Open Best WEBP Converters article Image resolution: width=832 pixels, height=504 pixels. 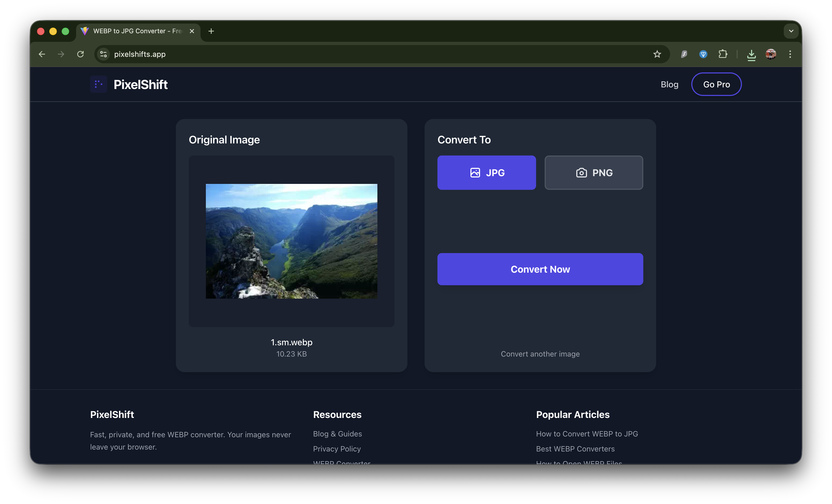[575, 449]
